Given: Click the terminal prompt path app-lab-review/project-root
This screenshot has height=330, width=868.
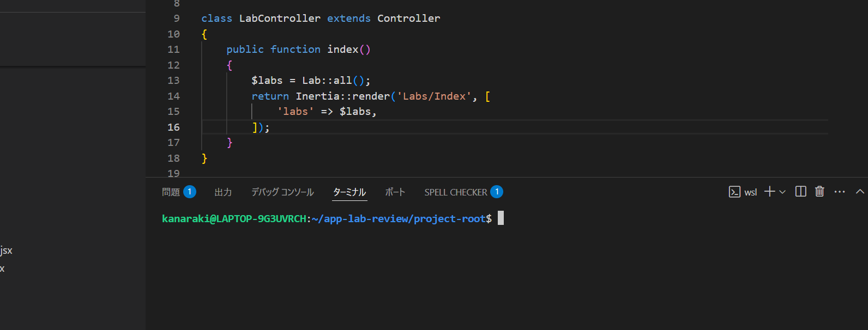Looking at the screenshot, I should point(405,218).
